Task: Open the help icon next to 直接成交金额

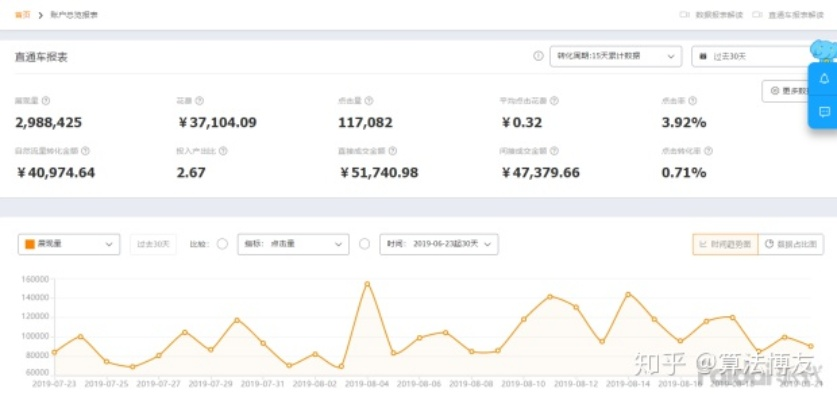Action: 392,151
